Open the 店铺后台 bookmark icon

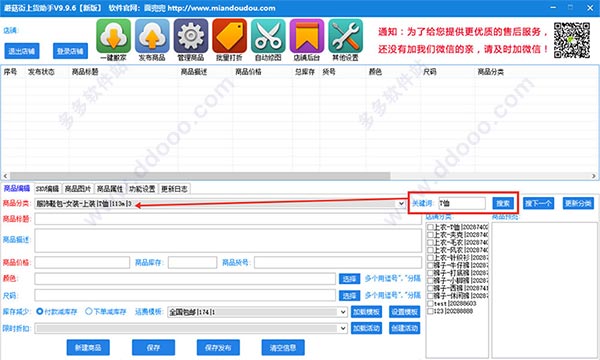307,36
